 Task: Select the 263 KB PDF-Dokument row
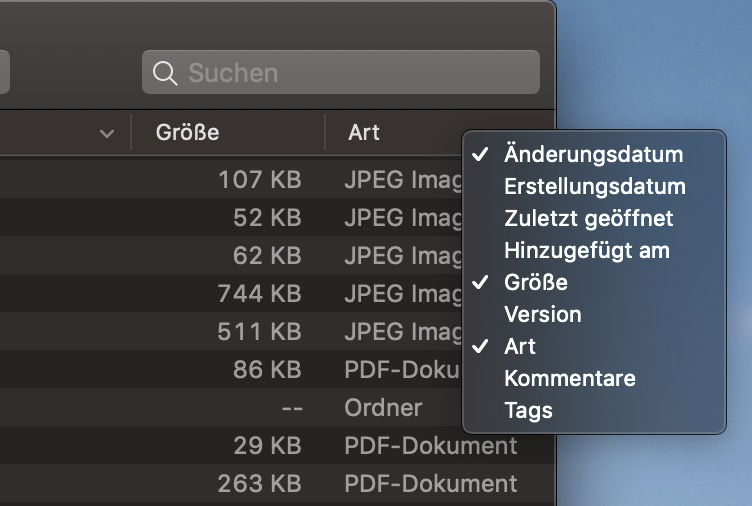(277, 483)
